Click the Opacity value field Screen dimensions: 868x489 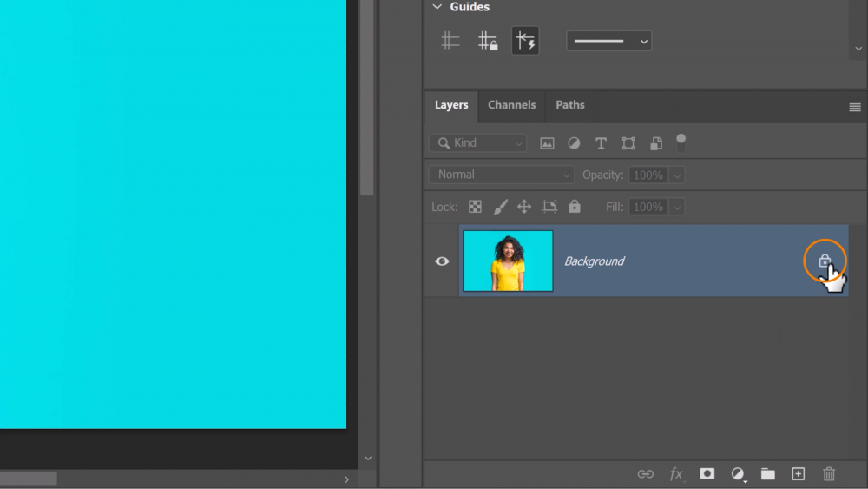648,175
